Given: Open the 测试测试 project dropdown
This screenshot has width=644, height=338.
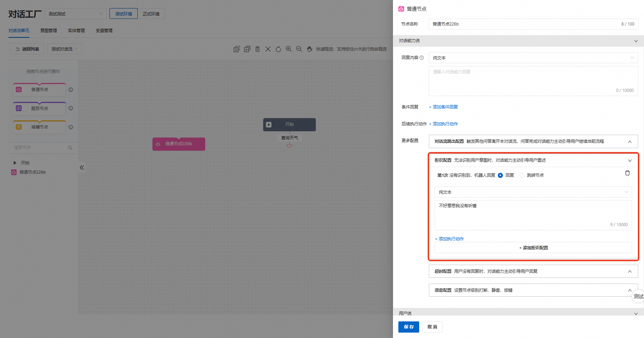Looking at the screenshot, I should coord(76,14).
